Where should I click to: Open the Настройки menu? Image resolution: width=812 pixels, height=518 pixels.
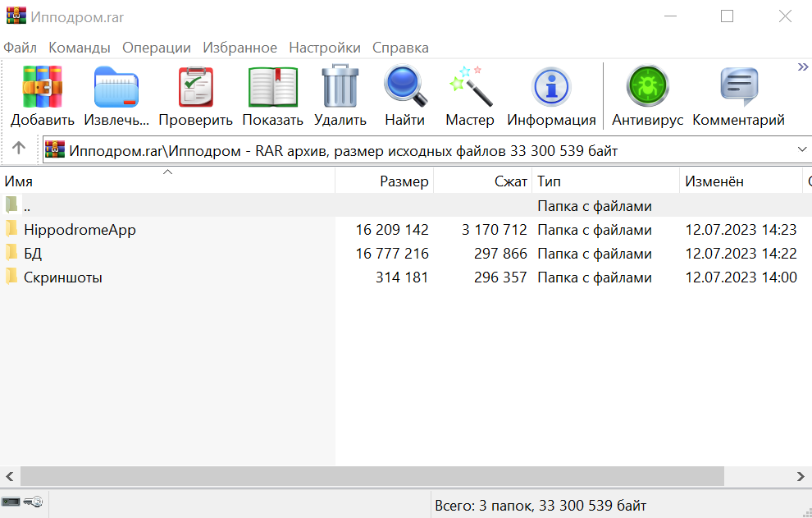pyautogui.click(x=324, y=48)
